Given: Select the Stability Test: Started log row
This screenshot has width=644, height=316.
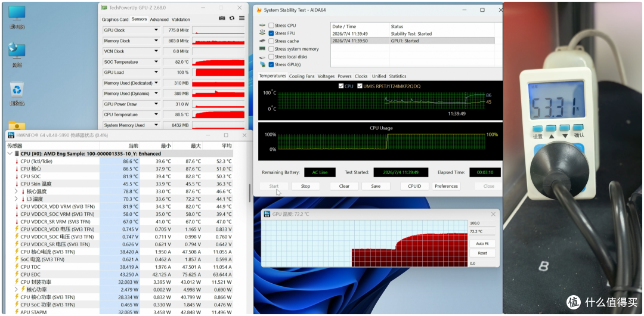Looking at the screenshot, I should point(413,34).
